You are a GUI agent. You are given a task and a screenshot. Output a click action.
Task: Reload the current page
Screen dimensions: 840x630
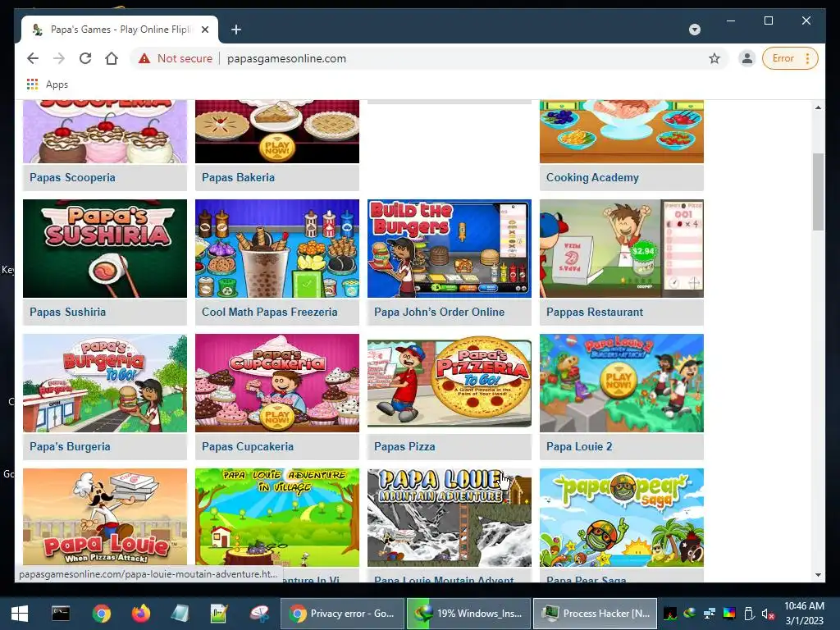(85, 58)
